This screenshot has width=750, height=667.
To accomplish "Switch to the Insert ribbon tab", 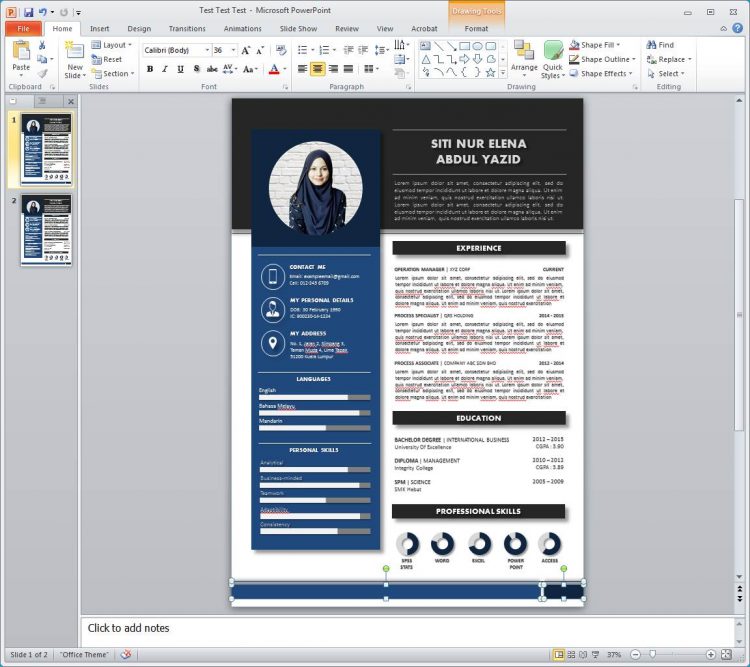I will (100, 29).
